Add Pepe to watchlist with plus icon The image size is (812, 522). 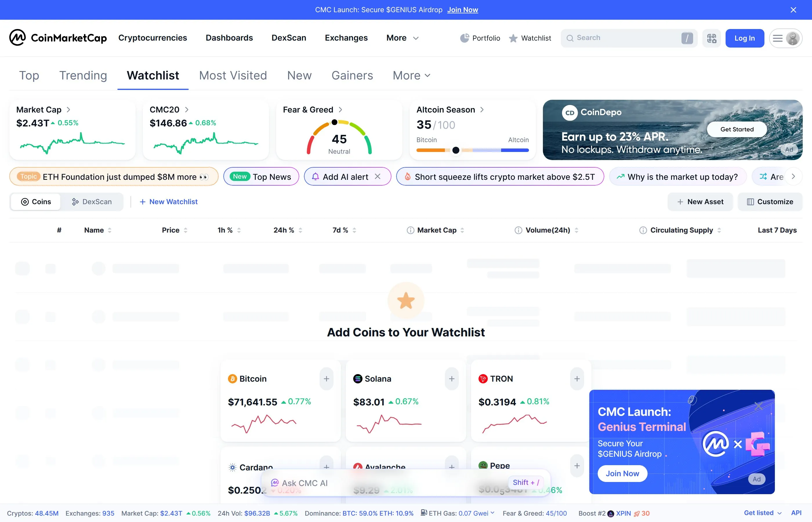click(x=577, y=466)
